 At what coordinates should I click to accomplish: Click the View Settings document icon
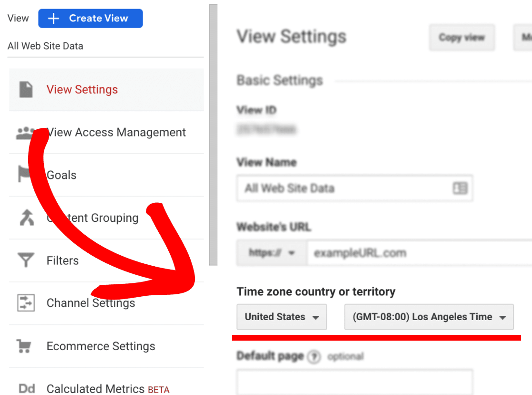coord(26,90)
